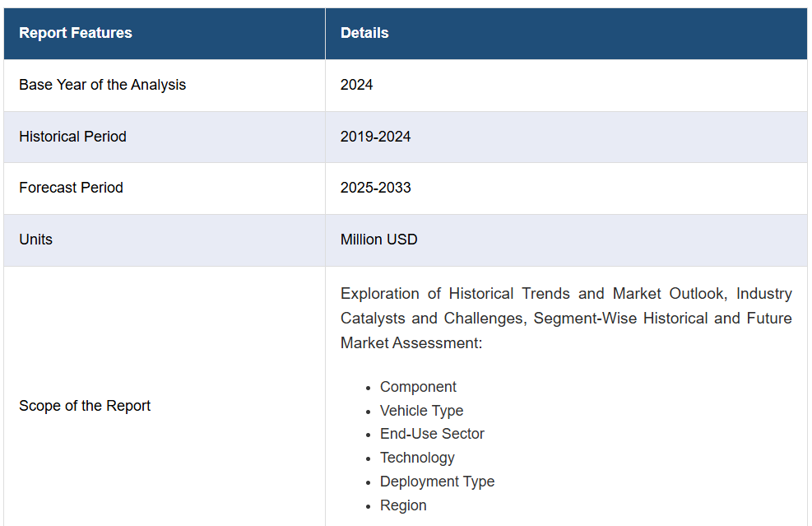Click the Vehicle Type bullet item

421,411
